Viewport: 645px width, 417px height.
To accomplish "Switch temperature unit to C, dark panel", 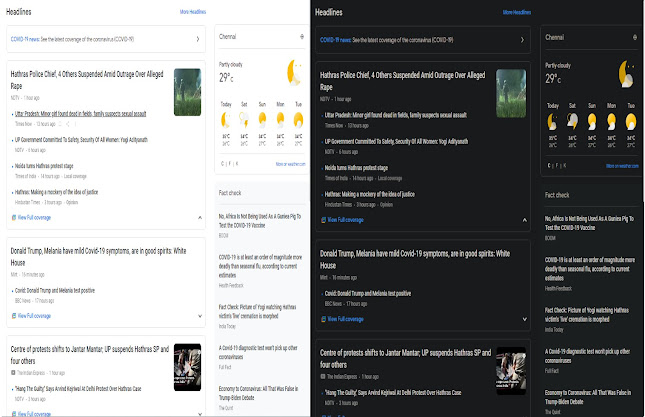I will tap(549, 165).
